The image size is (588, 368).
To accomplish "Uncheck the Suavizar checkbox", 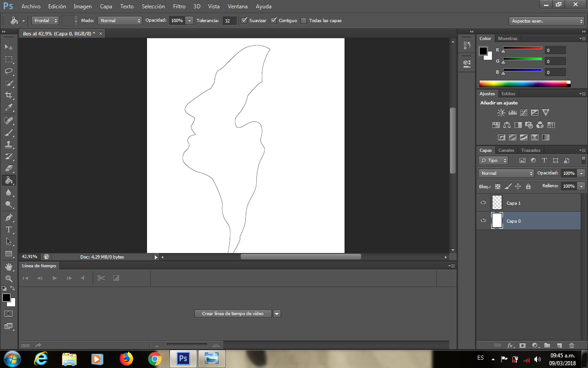I will click(244, 21).
